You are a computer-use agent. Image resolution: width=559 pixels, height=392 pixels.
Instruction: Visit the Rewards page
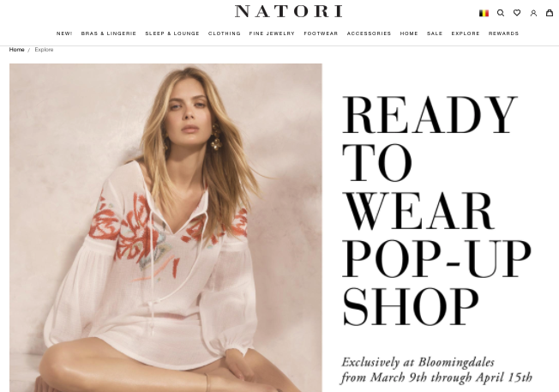(x=503, y=33)
